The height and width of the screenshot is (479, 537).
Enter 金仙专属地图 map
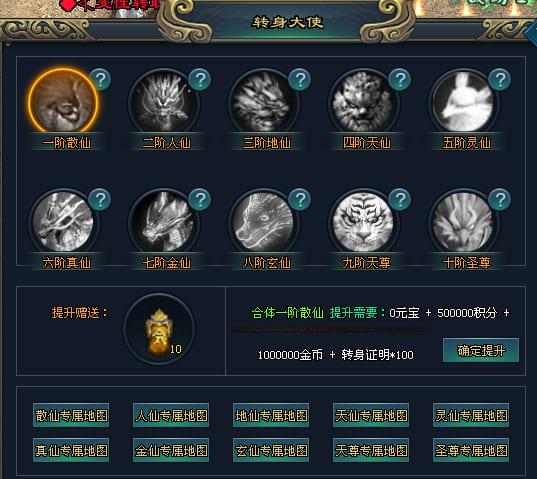pyautogui.click(x=171, y=450)
